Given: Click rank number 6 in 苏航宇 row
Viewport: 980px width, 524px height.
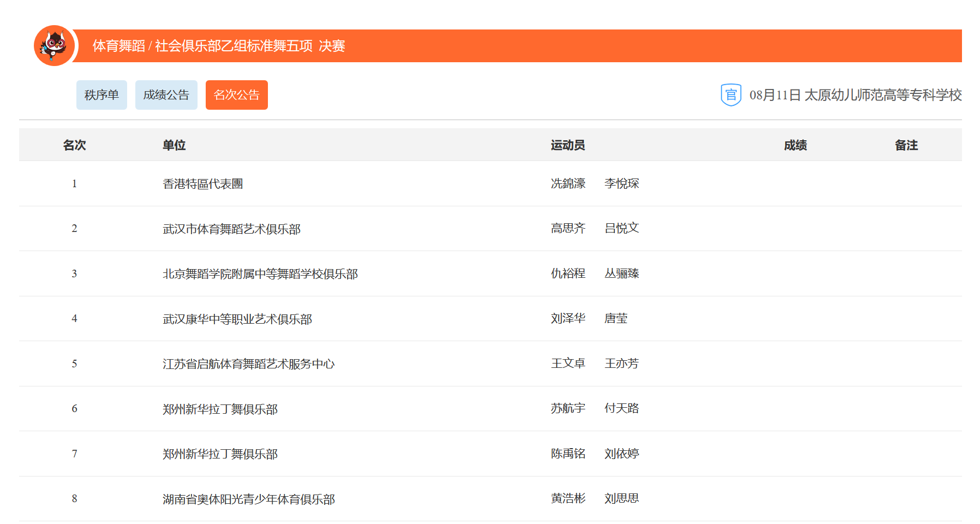Looking at the screenshot, I should 75,408.
